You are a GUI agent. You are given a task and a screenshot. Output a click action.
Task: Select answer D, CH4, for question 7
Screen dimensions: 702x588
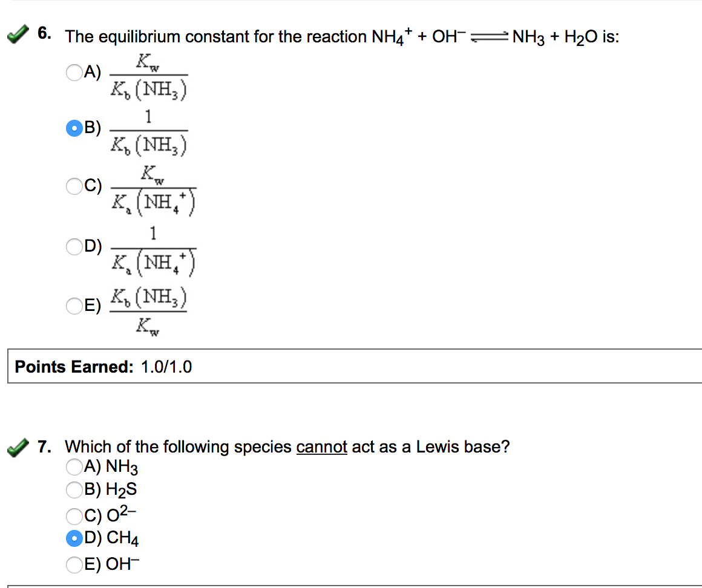(73, 538)
